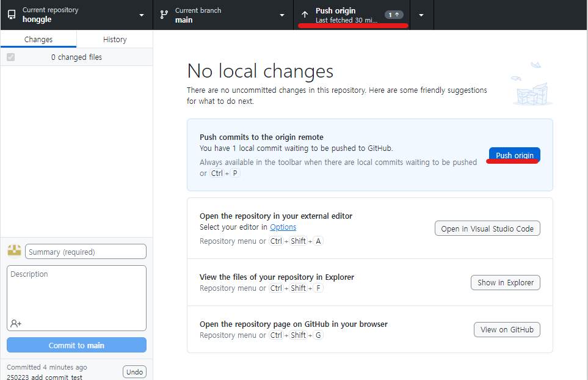Click the 1 commit ahead badge
The width and height of the screenshot is (588, 380).
coord(394,15)
